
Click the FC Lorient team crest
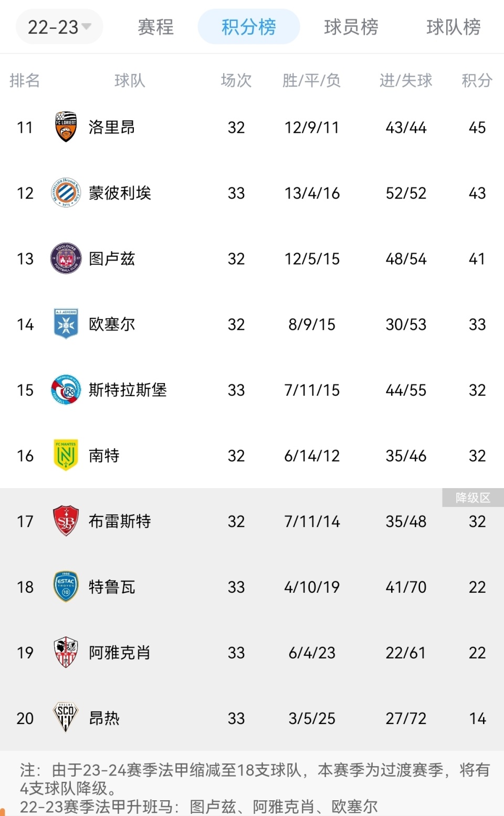(66, 127)
